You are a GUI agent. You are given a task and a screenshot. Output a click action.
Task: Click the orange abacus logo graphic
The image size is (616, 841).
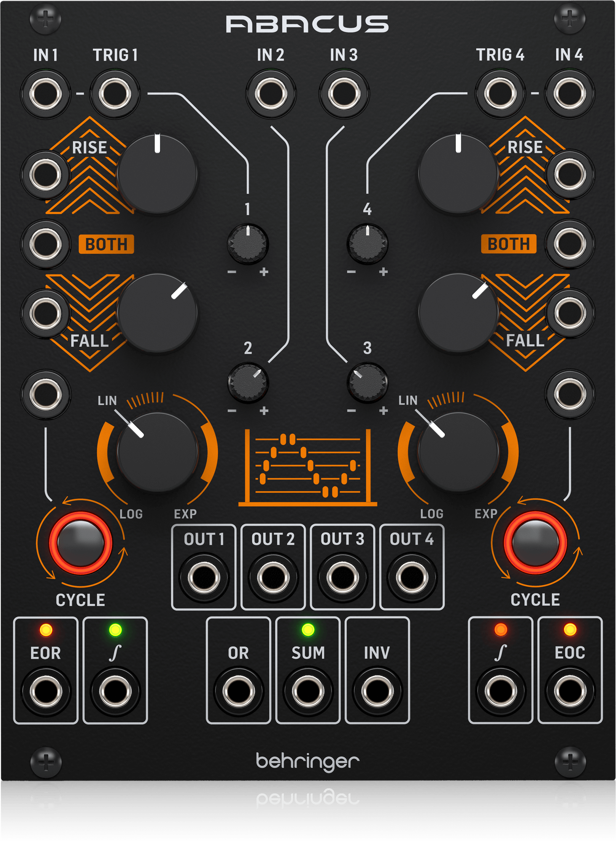pos(308,468)
